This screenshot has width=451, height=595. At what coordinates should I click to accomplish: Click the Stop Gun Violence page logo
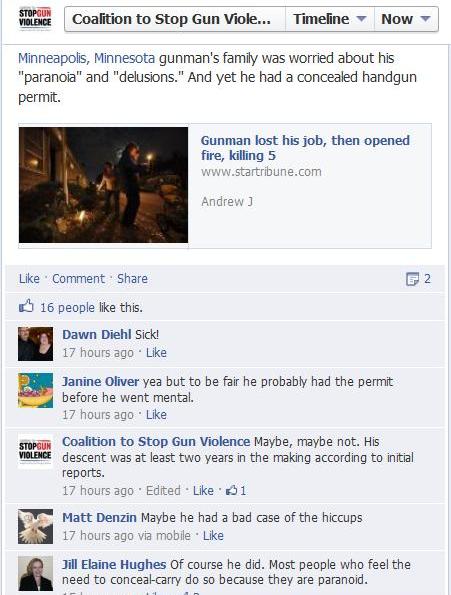coord(35,19)
